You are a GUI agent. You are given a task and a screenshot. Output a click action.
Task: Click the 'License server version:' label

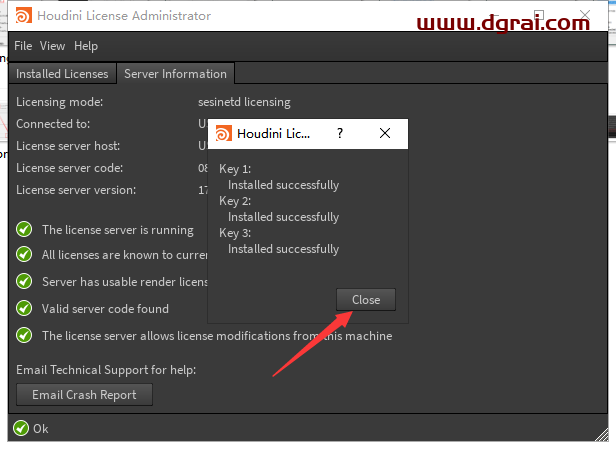tap(76, 190)
